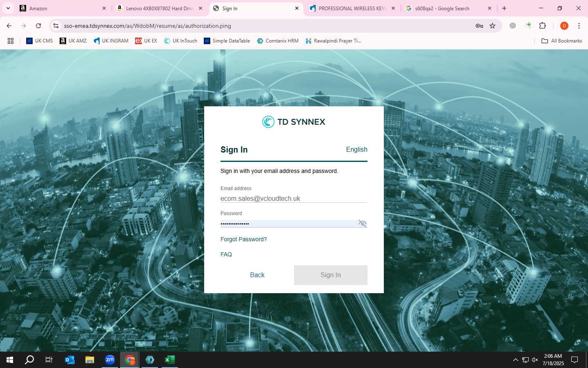The height and width of the screenshot is (368, 588).
Task: Click the browser forward arrow
Action: [24, 26]
